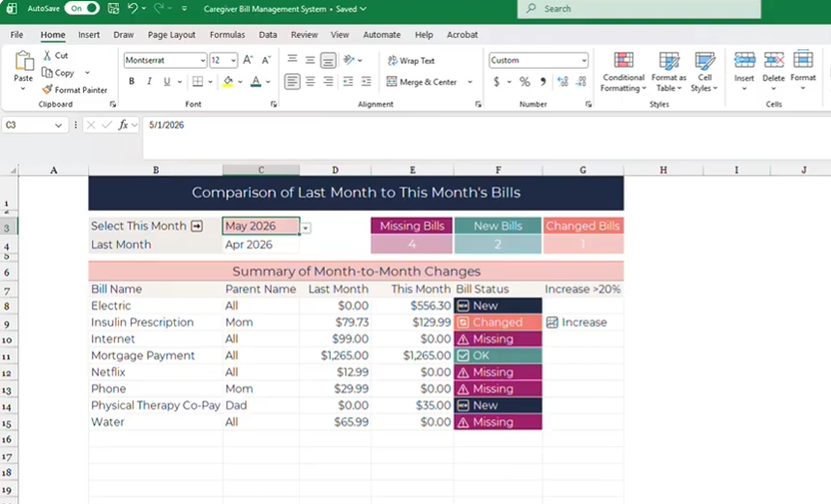Open the Number dialog launcher
Screen dimensions: 831x504
588,104
